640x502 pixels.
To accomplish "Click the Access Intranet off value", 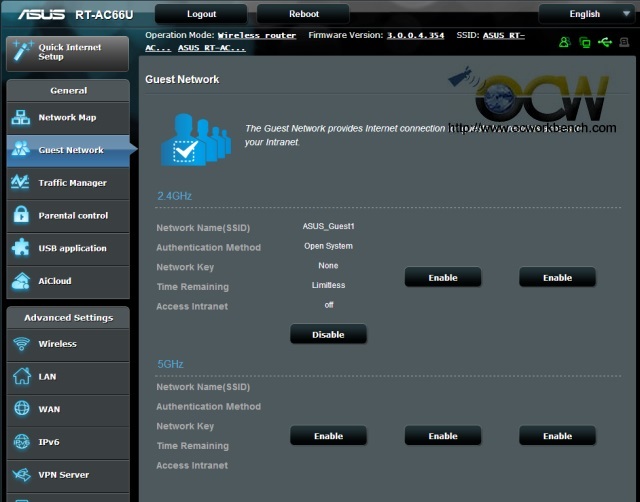I will pos(329,305).
